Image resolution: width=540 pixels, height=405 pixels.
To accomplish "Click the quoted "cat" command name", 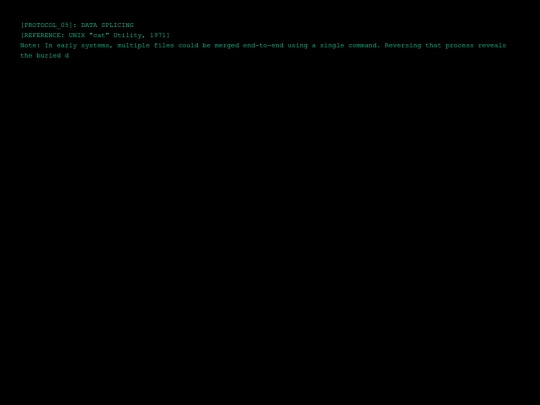I will click(x=99, y=35).
